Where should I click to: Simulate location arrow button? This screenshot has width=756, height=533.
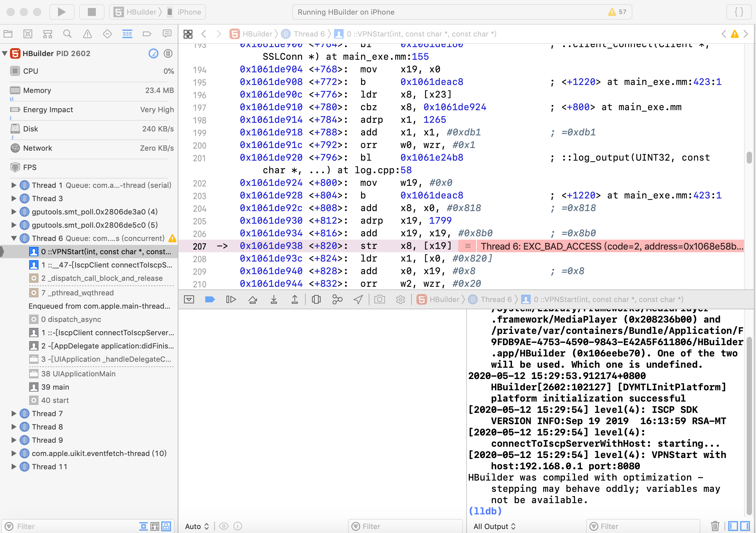coord(358,299)
